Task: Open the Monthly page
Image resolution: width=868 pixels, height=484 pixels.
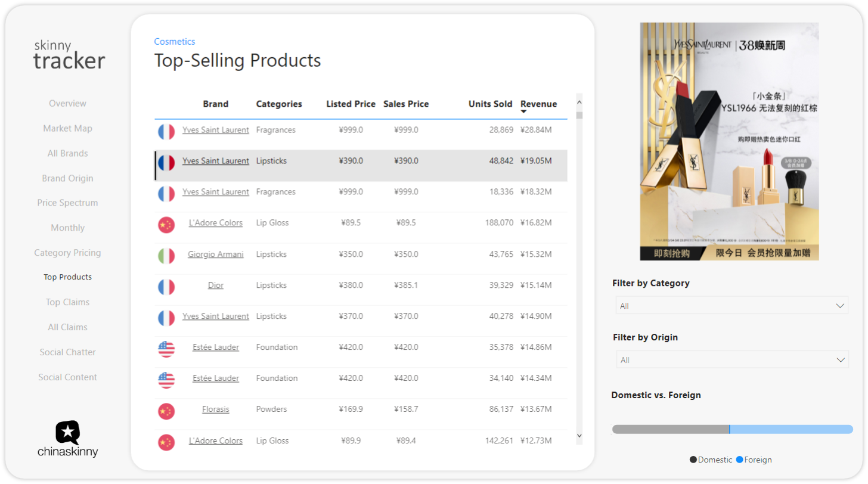Action: pyautogui.click(x=67, y=228)
